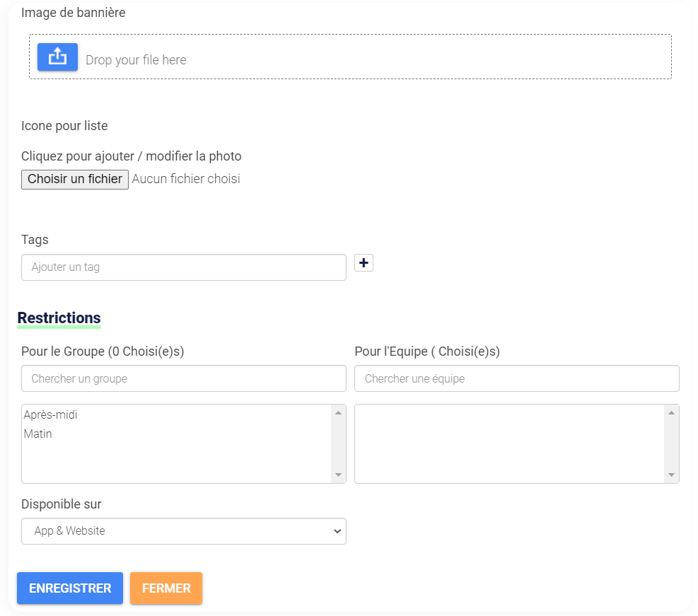698x616 pixels.
Task: Click the banner file drop zone
Action: 350,57
